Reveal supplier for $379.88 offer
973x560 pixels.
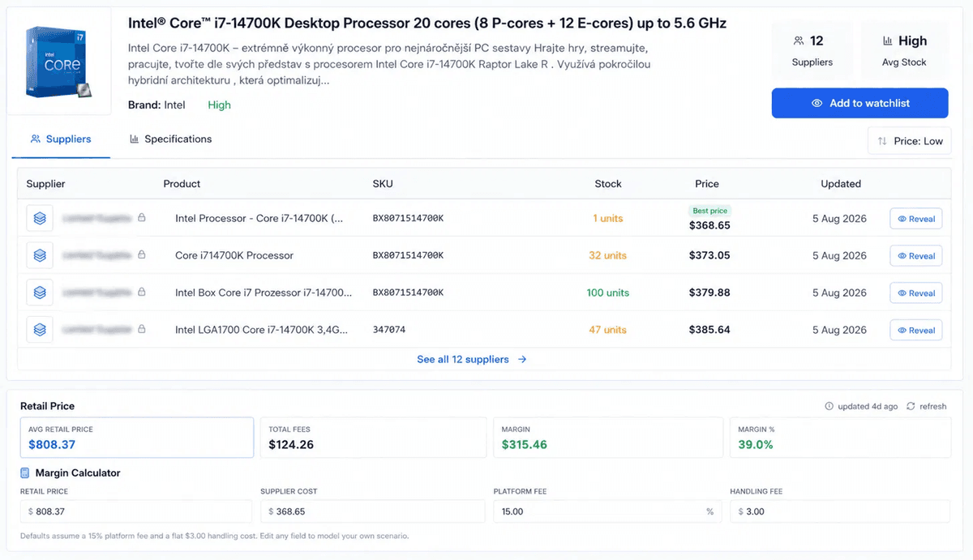(915, 293)
